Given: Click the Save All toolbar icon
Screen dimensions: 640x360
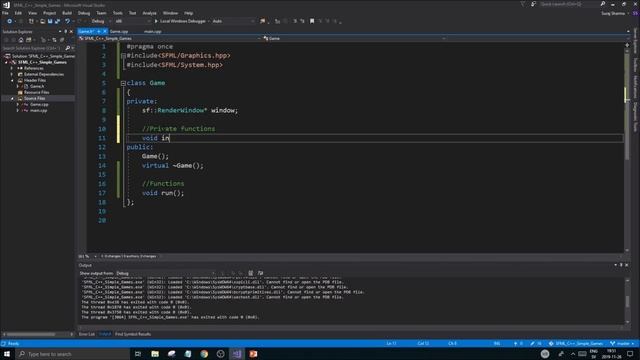Looking at the screenshot, I should click(57, 21).
